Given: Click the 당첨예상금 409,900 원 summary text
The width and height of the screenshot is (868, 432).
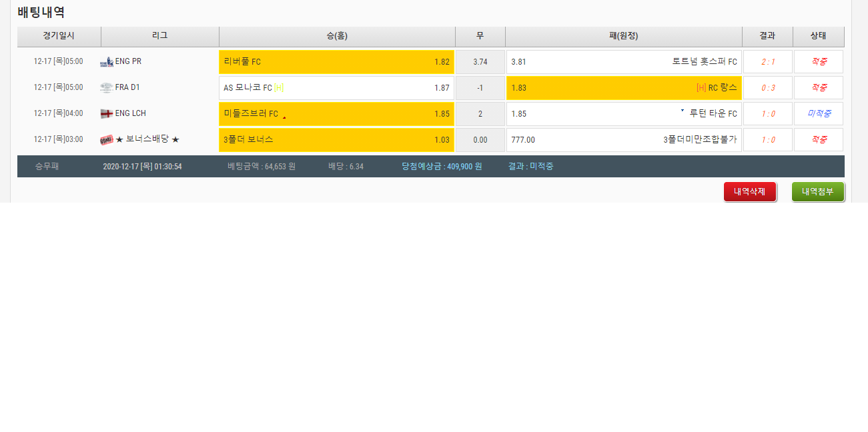Looking at the screenshot, I should click(442, 167).
